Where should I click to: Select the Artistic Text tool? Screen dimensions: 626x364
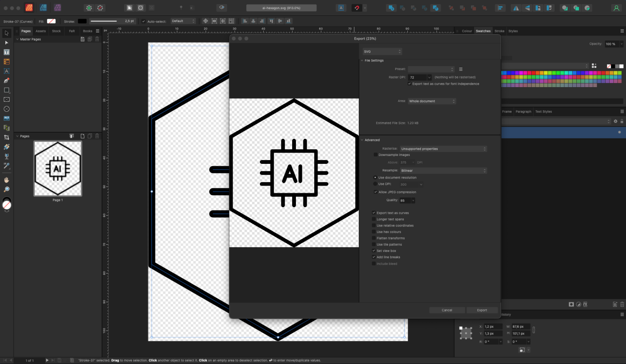coord(6,71)
